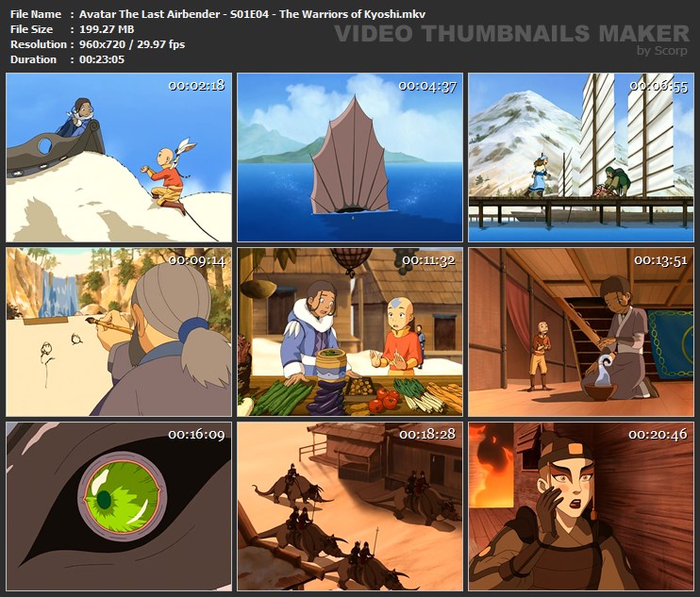The image size is (700, 597).
Task: Click the file name ending in Kyoshi.mkv
Action: pos(252,14)
